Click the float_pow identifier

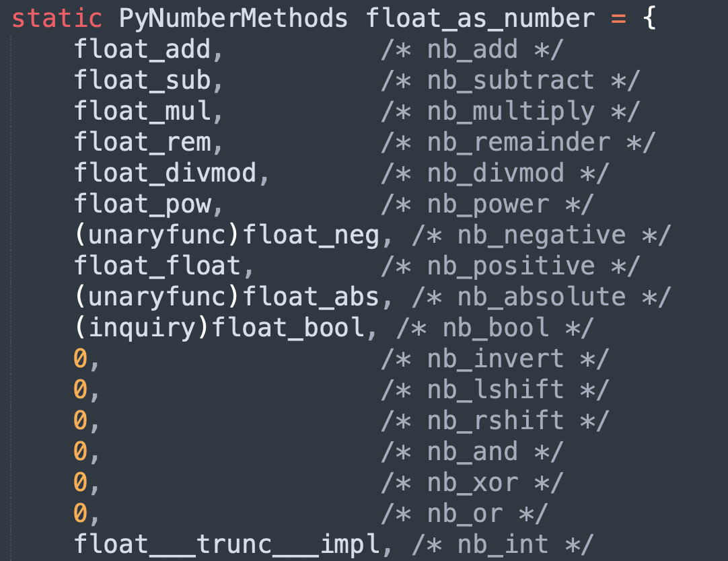(142, 204)
